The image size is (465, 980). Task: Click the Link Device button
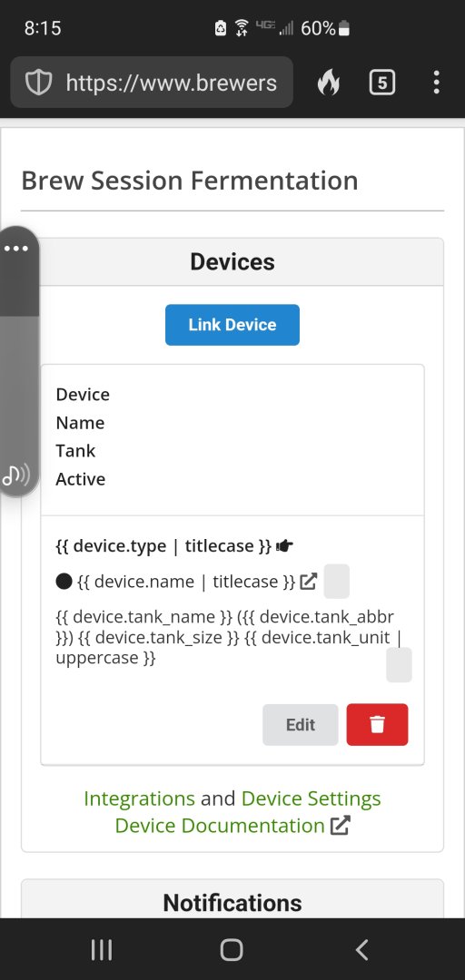pyautogui.click(x=232, y=325)
